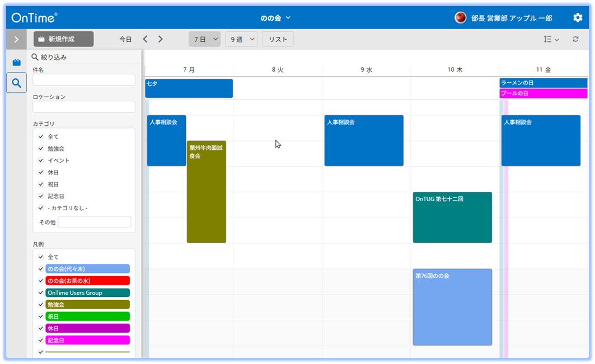
Task: Click the user avatar icon
Action: click(460, 18)
